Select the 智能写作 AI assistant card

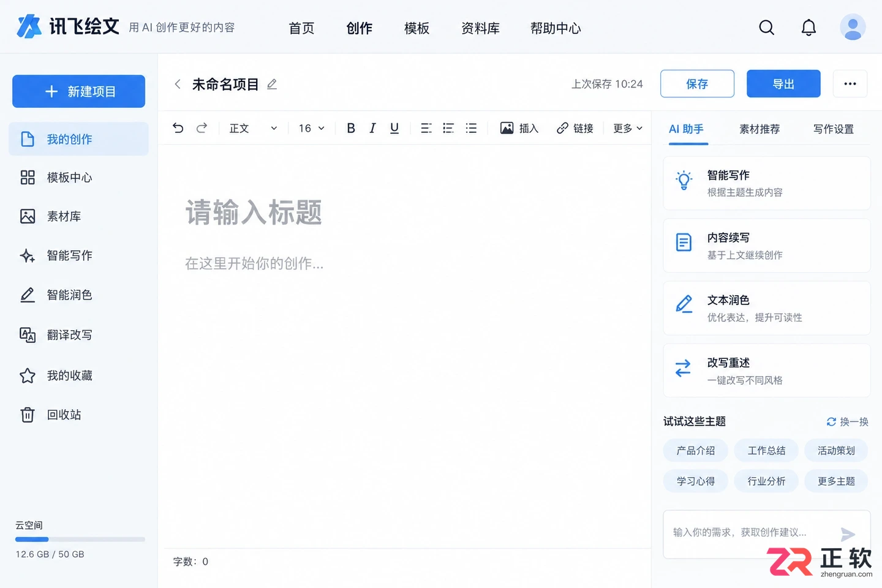(x=767, y=183)
